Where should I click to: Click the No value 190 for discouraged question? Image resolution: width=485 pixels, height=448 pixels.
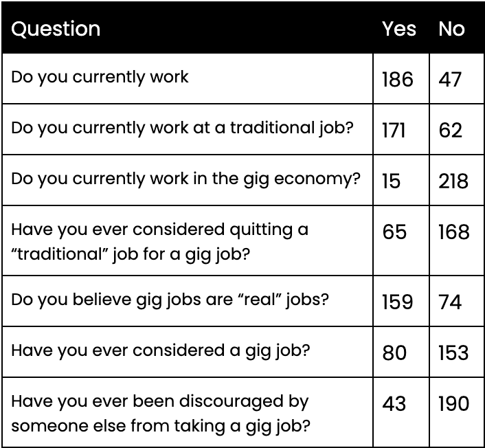pos(454,403)
